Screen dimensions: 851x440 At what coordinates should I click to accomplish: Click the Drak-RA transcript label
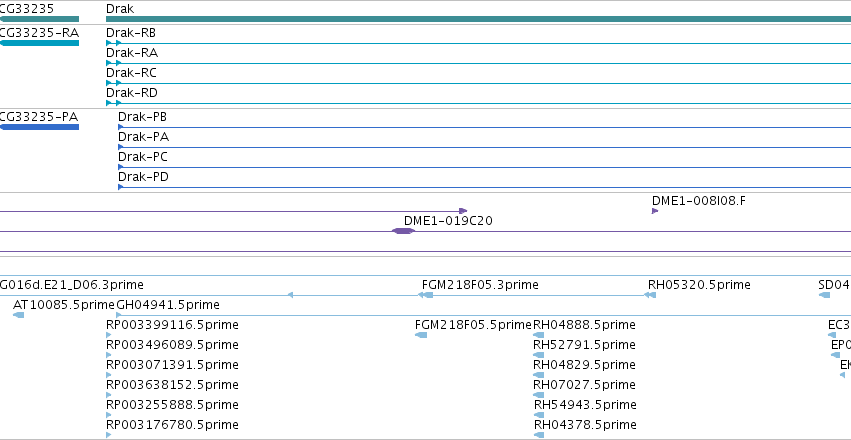pos(132,53)
